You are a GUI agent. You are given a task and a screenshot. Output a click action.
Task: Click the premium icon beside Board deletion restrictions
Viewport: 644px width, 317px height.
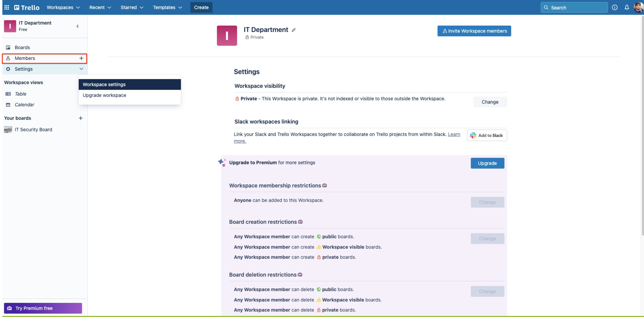pyautogui.click(x=300, y=275)
